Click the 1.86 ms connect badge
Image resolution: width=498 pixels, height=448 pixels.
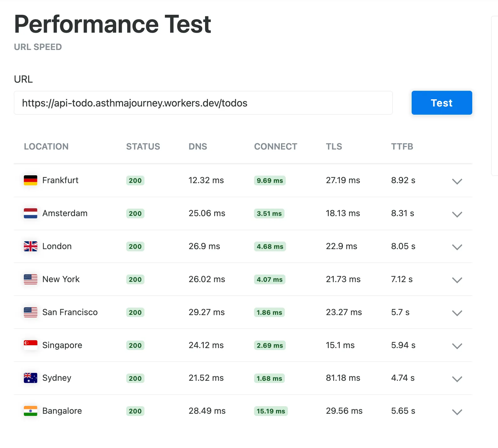point(269,313)
